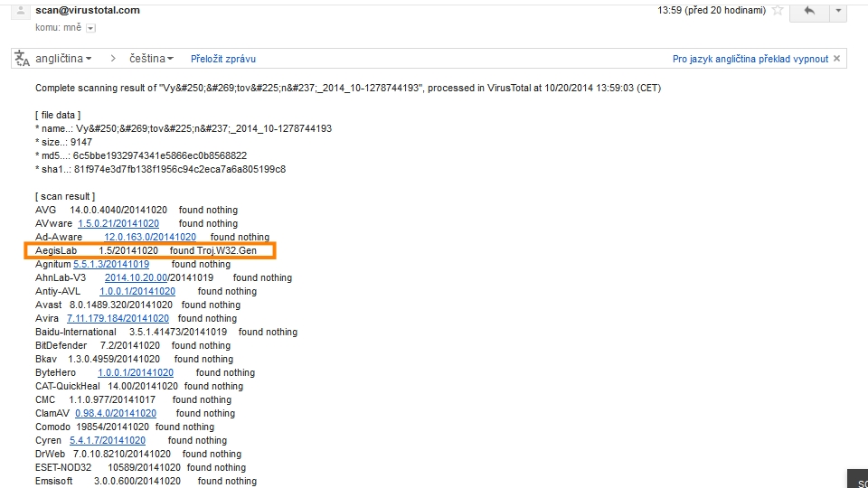Click 'Přeložit zprávu' link
This screenshot has width=868, height=488.
click(223, 59)
